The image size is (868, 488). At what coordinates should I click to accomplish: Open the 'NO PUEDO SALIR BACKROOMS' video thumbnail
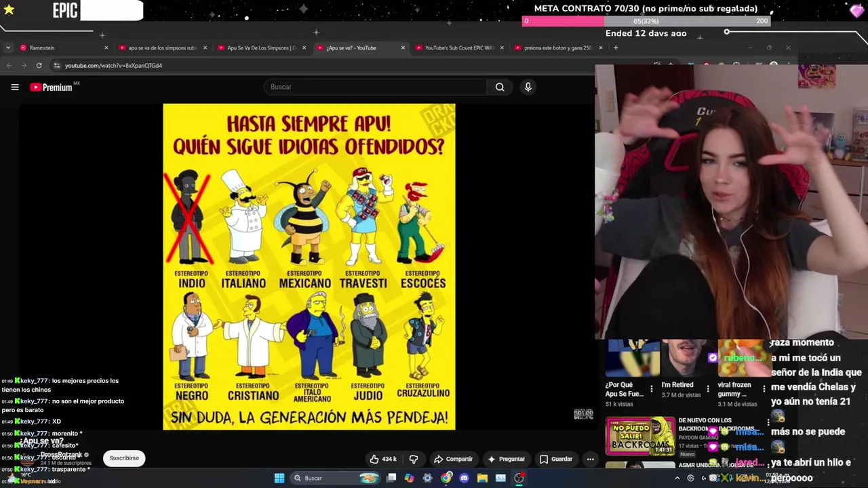pyautogui.click(x=640, y=436)
